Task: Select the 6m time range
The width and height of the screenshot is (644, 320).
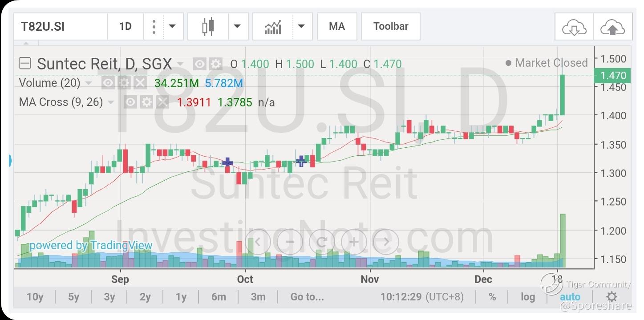Action: pos(219,297)
